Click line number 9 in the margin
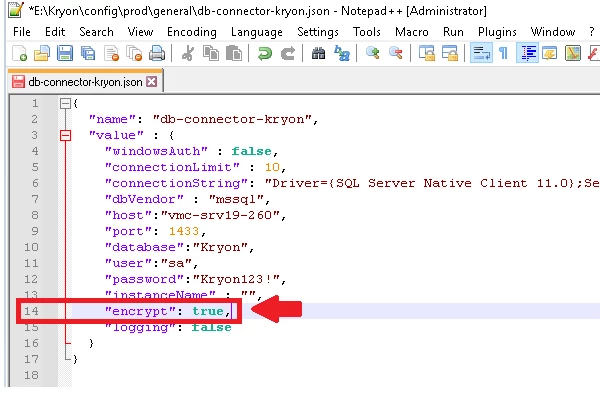 (x=35, y=231)
